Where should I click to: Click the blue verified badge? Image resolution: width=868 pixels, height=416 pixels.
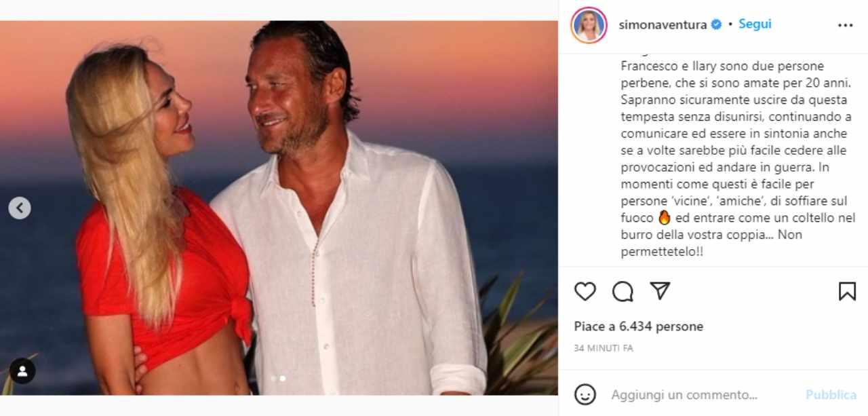point(716,25)
